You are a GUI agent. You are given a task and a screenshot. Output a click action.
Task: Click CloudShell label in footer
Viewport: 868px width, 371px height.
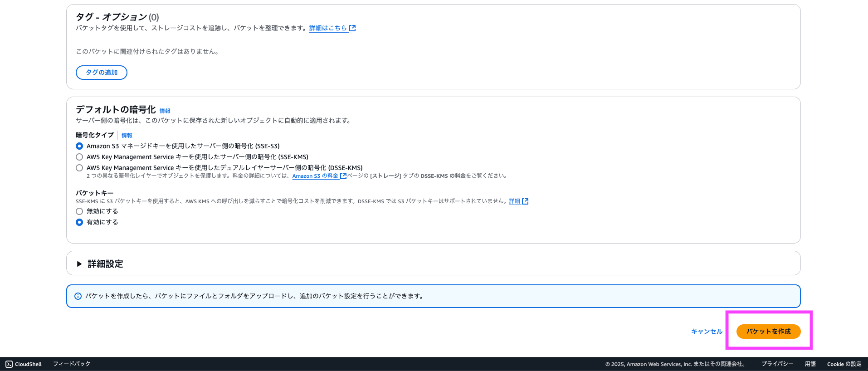point(28,364)
